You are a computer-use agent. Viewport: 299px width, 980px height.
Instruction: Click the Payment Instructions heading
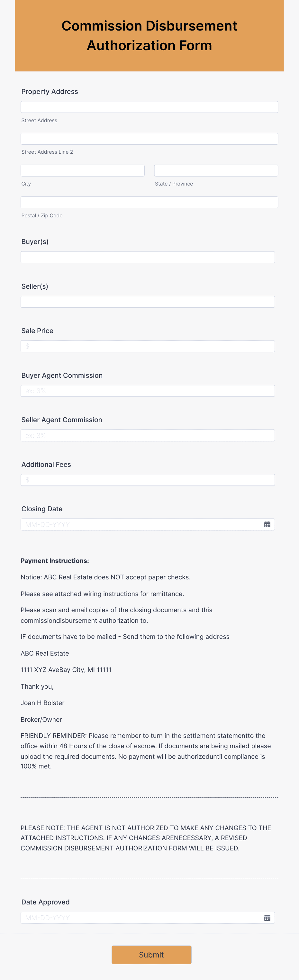pyautogui.click(x=55, y=560)
